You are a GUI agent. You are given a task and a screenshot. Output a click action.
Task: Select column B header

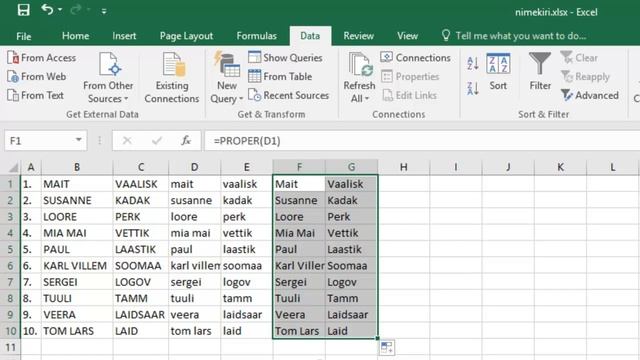[77, 167]
